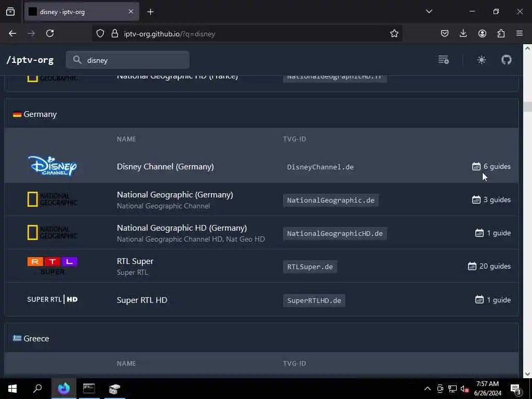Open the package installer taskbar icon
The width and height of the screenshot is (532, 399).
click(114, 389)
